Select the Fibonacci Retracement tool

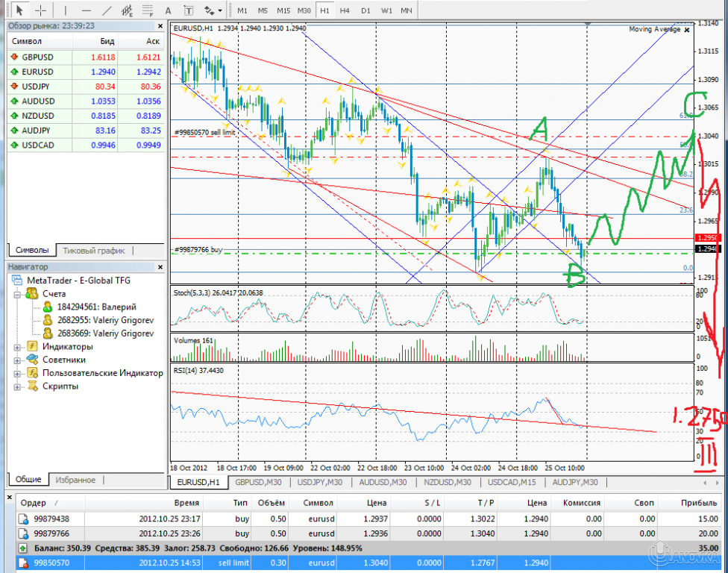point(147,10)
